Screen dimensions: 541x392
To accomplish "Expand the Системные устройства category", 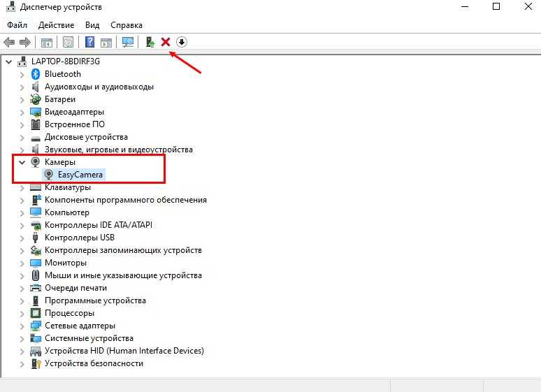I will click(22, 338).
